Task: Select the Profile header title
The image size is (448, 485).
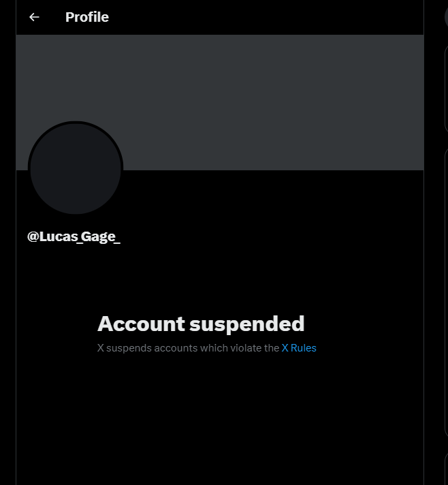Action: tap(87, 17)
